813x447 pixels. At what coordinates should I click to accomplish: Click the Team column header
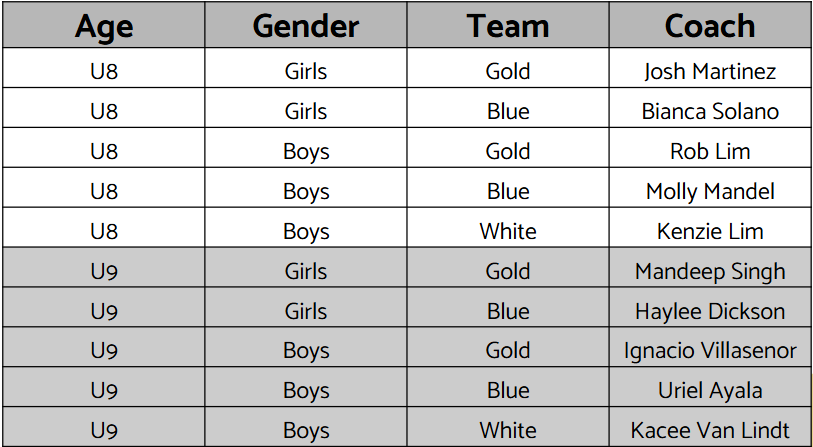508,25
